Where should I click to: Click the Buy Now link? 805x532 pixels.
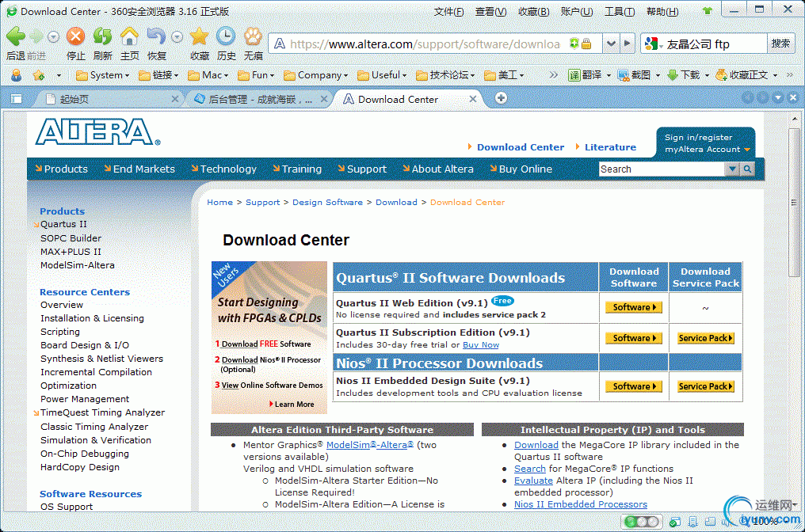[480, 344]
